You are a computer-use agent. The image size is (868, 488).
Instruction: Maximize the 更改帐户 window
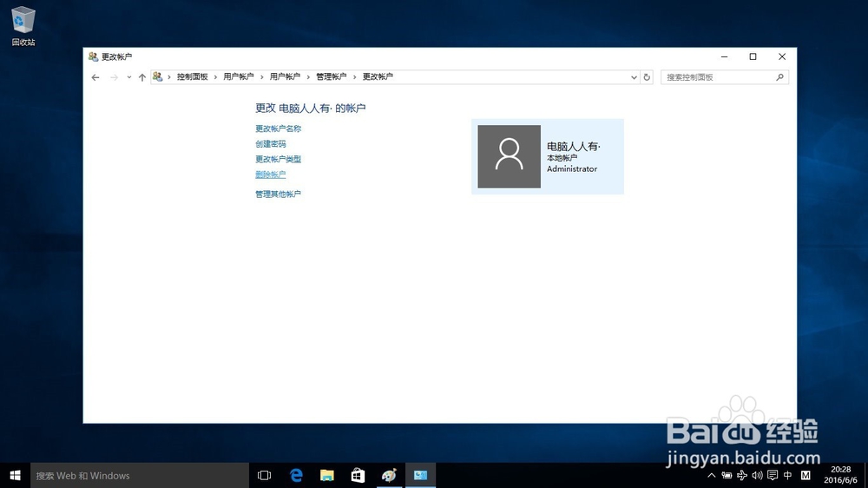(753, 56)
